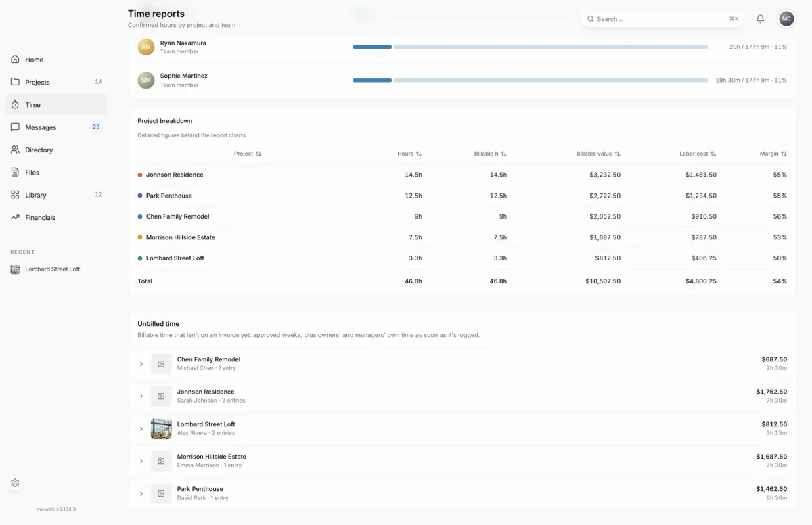This screenshot has width=812, height=525.
Task: Click the $1,762.50 Johnson Residence unbilled amount
Action: pyautogui.click(x=771, y=392)
